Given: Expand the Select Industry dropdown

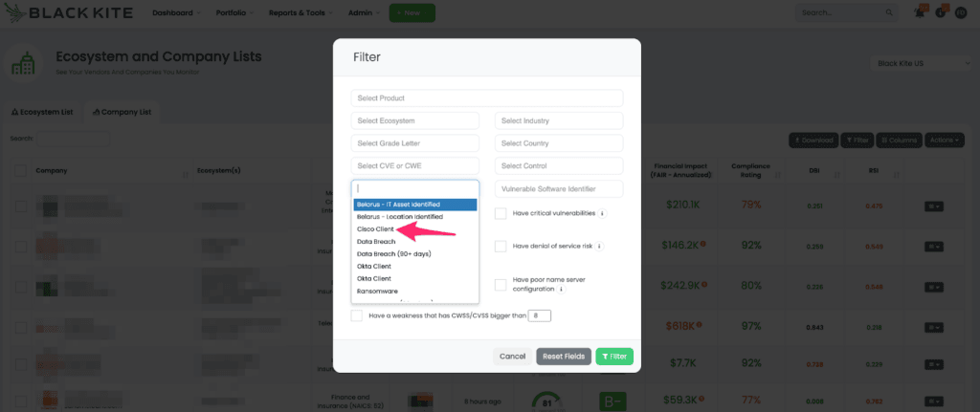Looking at the screenshot, I should click(558, 120).
